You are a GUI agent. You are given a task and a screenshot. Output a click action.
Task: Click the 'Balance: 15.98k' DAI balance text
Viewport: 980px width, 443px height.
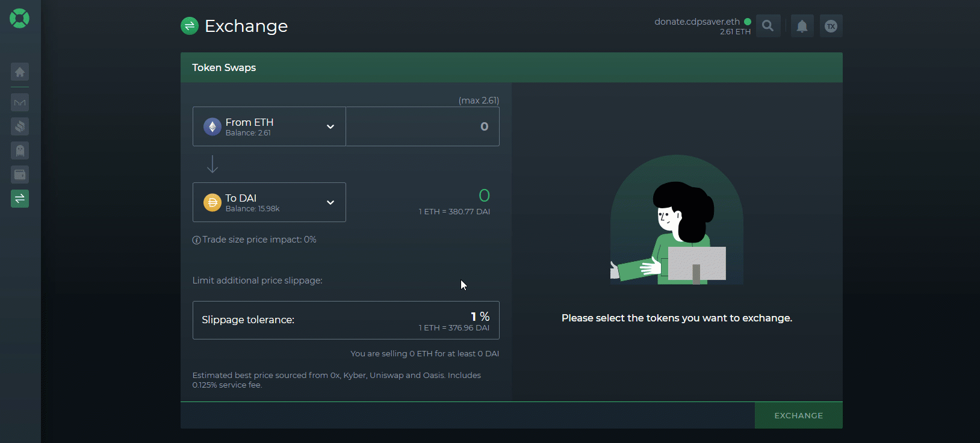252,209
